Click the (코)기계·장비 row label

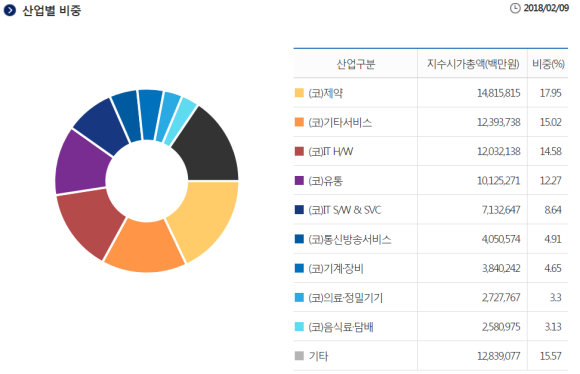[336, 269]
